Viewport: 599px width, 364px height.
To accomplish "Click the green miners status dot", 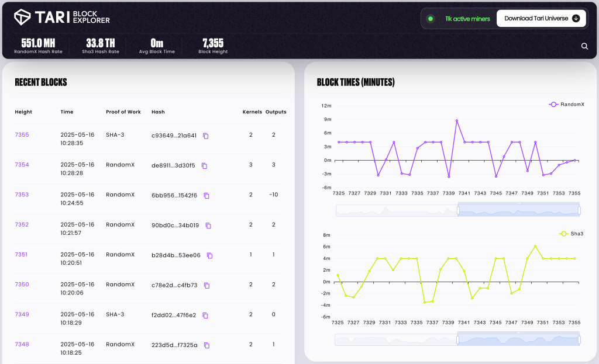I will pos(431,18).
